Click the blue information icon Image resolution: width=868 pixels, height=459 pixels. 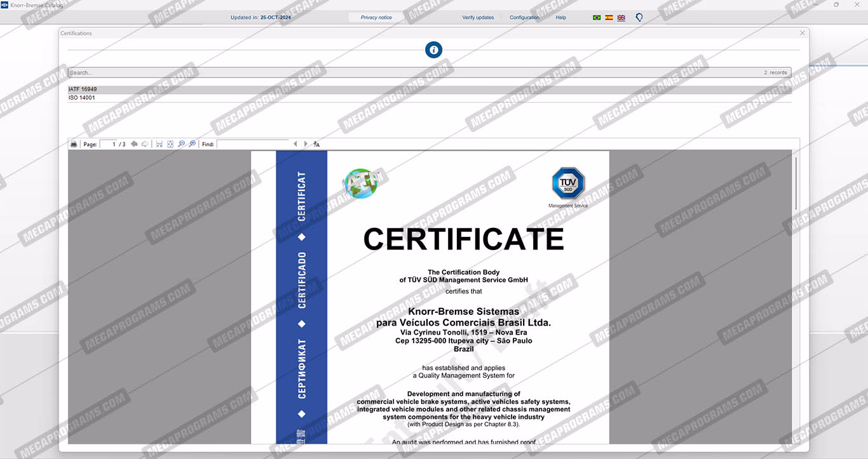pos(433,50)
